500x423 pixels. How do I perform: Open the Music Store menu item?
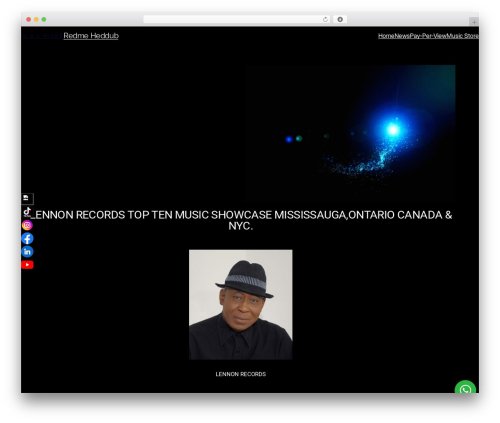tap(463, 36)
